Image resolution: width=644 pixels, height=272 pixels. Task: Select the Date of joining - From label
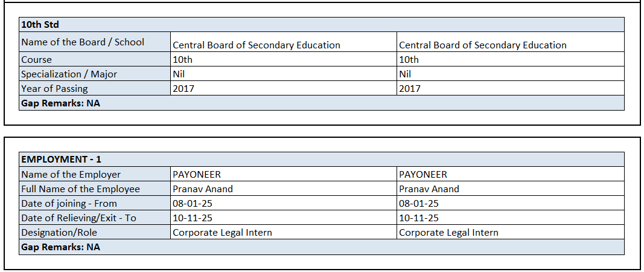[69, 204]
